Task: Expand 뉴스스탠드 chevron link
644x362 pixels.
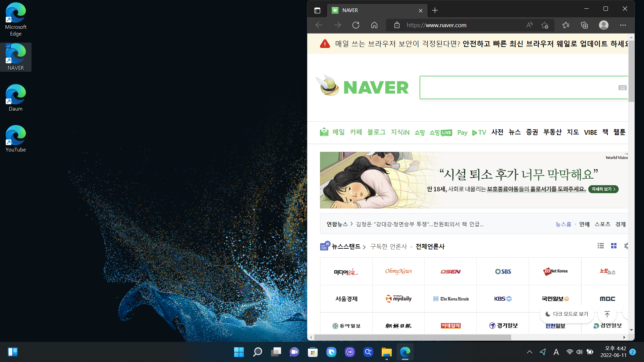Action: (x=364, y=247)
